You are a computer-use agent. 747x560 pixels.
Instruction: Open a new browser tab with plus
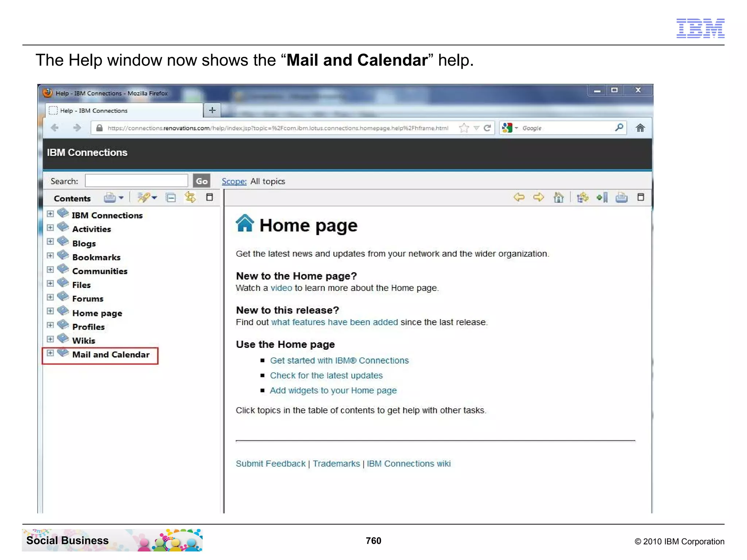(x=212, y=110)
